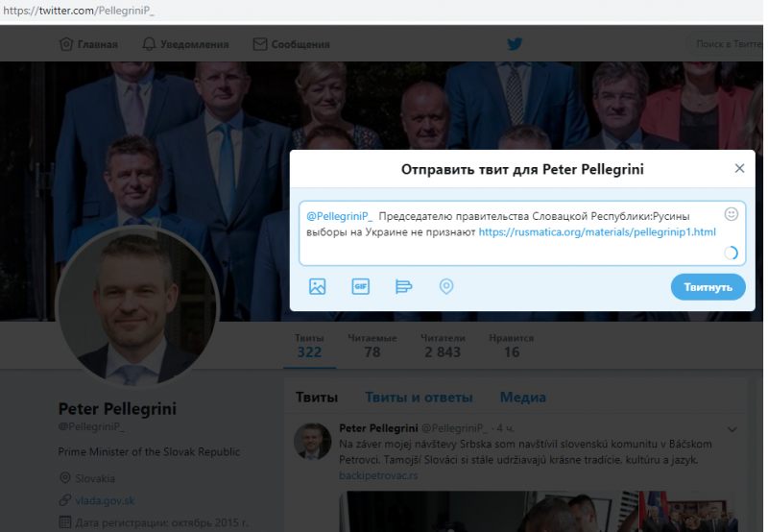Open the backipetrovac.rs link
Viewport: 768px width, 532px height.
point(378,475)
